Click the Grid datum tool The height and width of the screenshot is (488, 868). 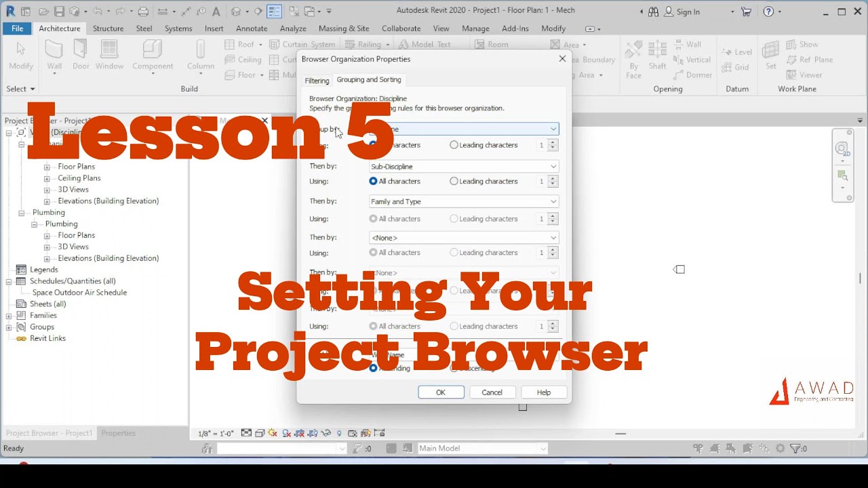736,67
